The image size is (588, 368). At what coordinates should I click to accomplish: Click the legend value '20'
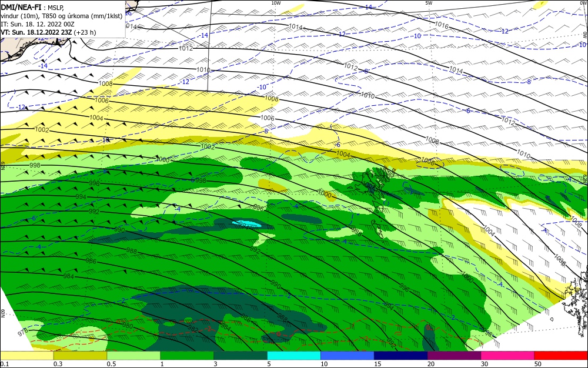click(431, 364)
